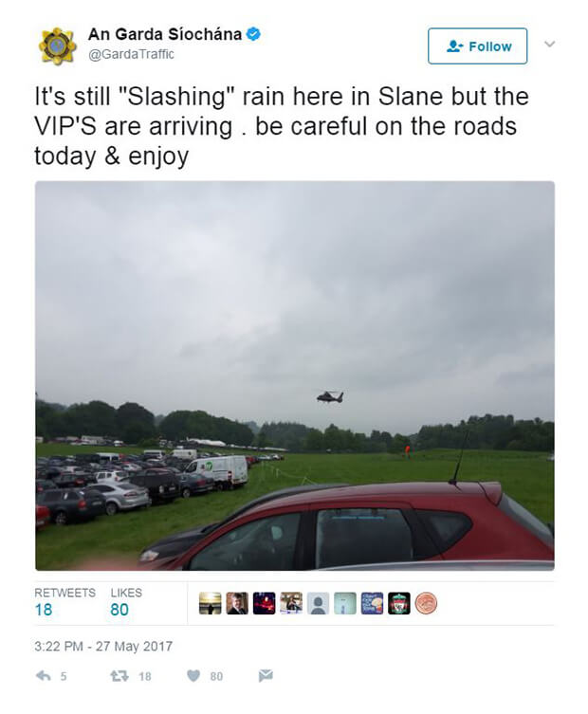Click the direct message envelope icon
Screen dimensions: 588x714
pyautogui.click(x=266, y=676)
